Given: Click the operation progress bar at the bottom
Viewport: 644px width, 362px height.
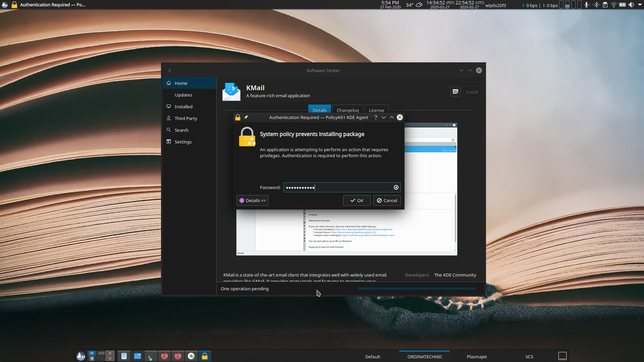Looking at the screenshot, I should [417, 289].
